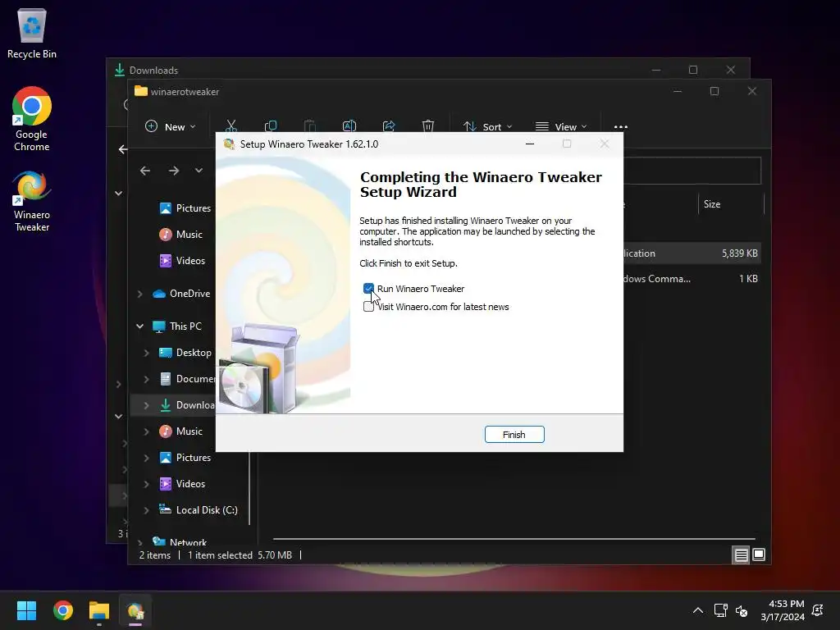This screenshot has height=630, width=840.
Task: Expand the Documents folder chevron
Action: click(x=146, y=379)
